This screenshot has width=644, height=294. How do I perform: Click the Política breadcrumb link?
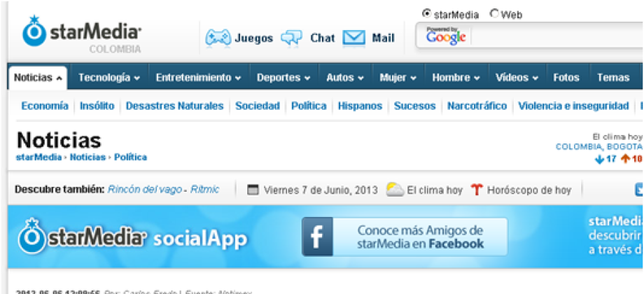pos(131,157)
